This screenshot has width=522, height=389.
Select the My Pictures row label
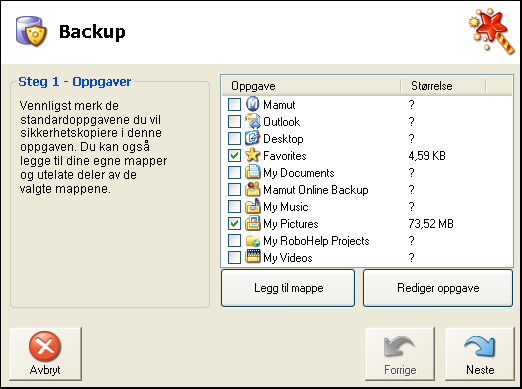click(291, 224)
